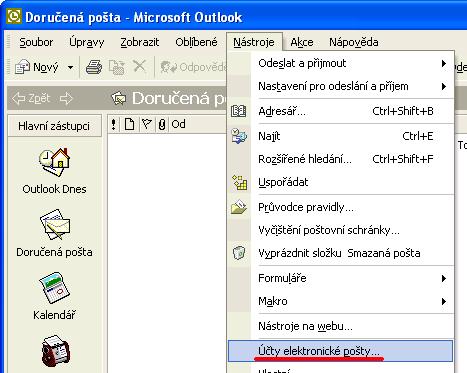The height and width of the screenshot is (373, 467).
Task: Select Nástroje na webu menu item
Action: (341, 326)
